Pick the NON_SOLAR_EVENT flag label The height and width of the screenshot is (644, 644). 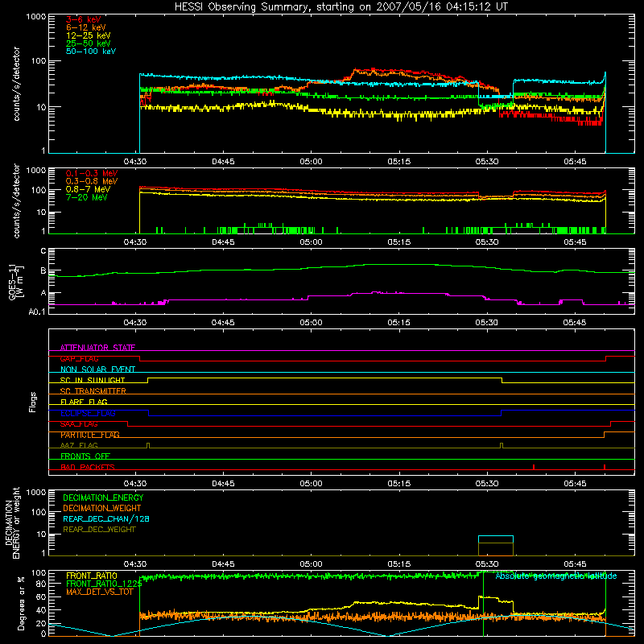pyautogui.click(x=97, y=369)
